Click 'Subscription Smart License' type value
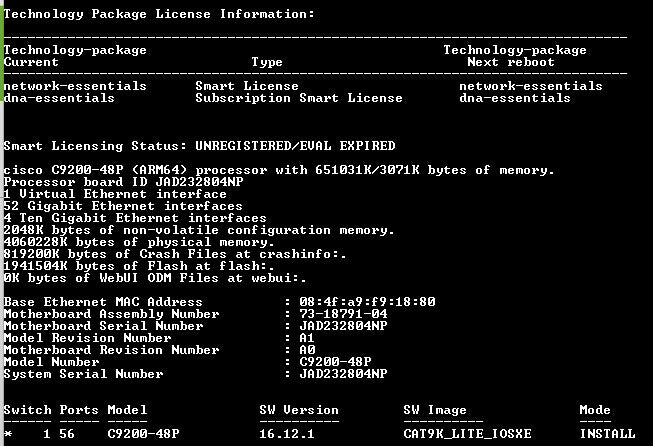 coord(299,99)
